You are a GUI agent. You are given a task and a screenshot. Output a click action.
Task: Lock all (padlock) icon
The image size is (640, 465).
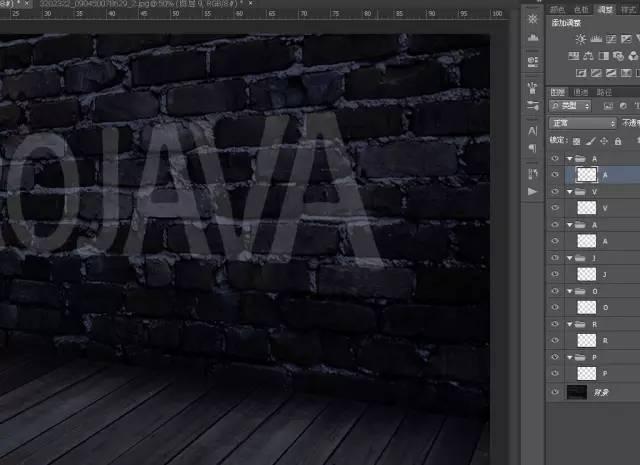(618, 141)
